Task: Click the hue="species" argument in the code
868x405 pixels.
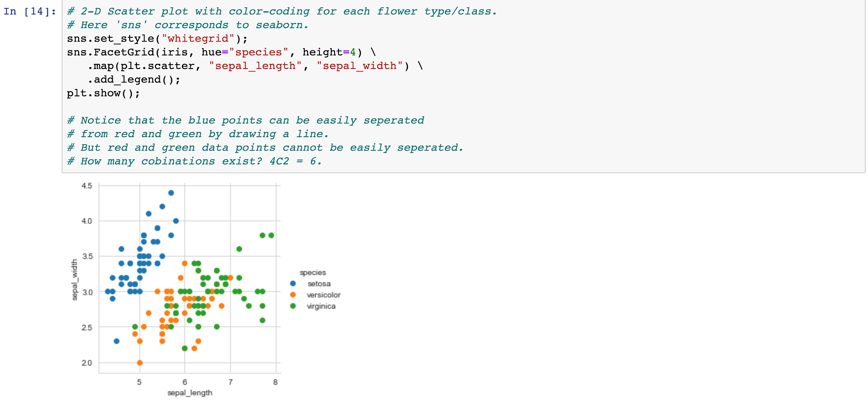Action: point(250,52)
